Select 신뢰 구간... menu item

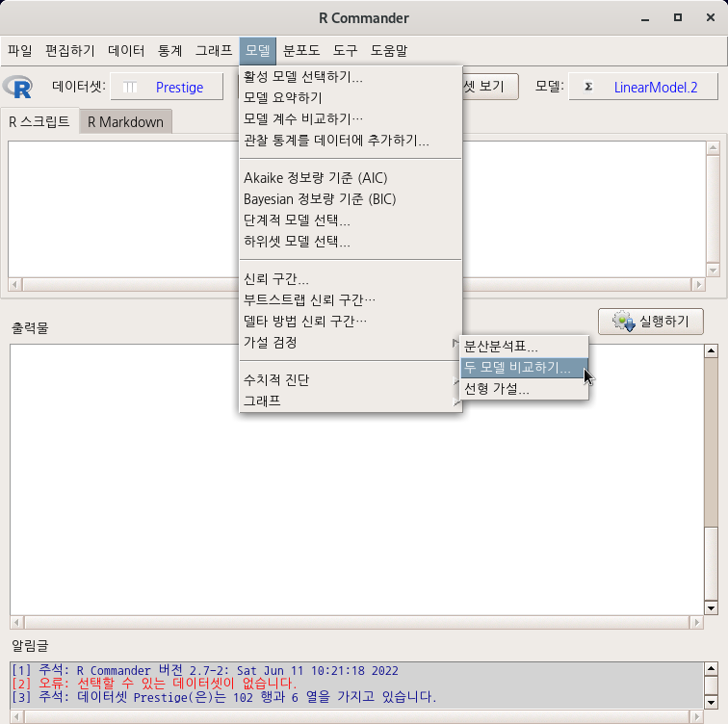[351, 279]
